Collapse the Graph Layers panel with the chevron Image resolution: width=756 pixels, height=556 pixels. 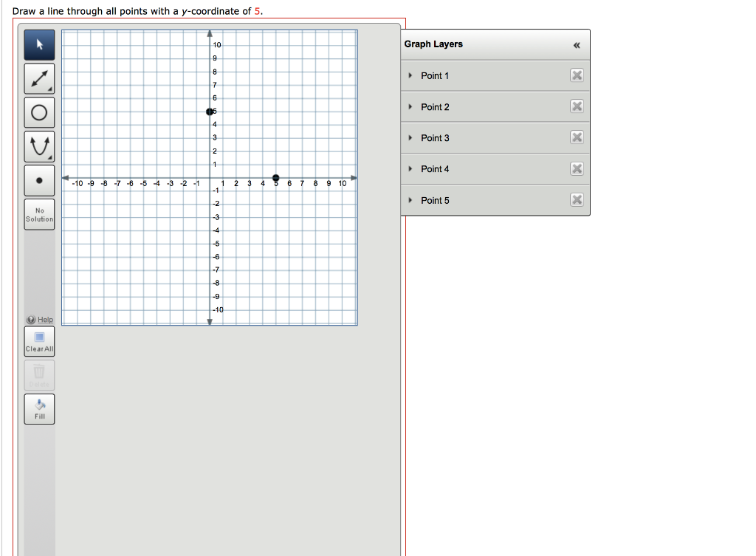coord(575,44)
